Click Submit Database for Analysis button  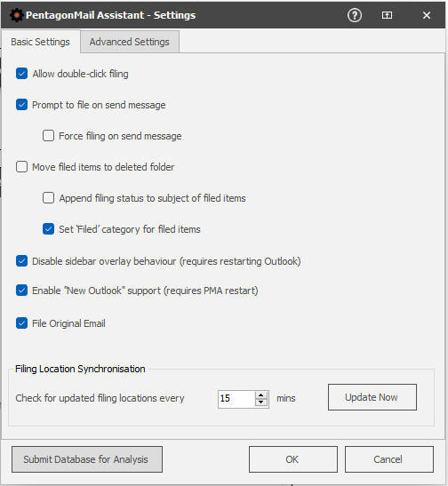(87, 459)
